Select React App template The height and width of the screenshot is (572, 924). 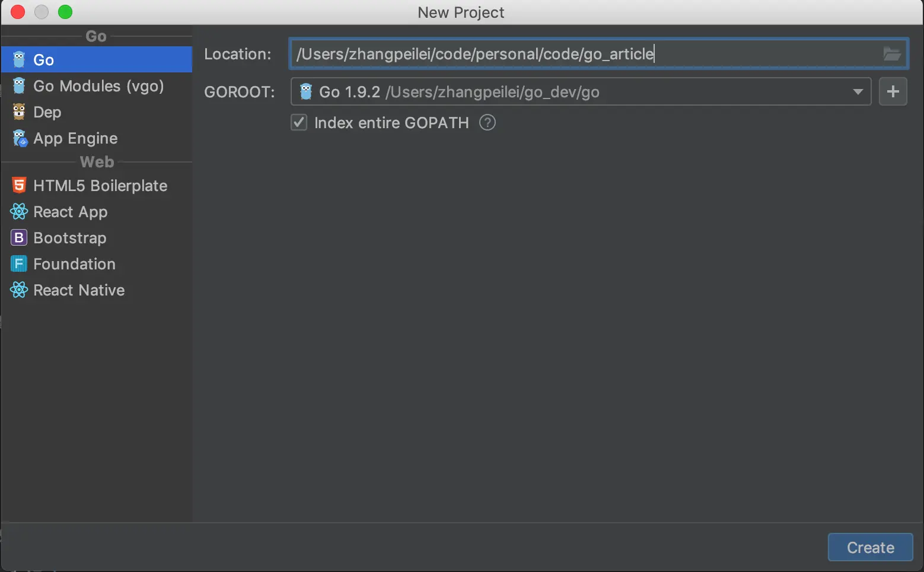96,212
